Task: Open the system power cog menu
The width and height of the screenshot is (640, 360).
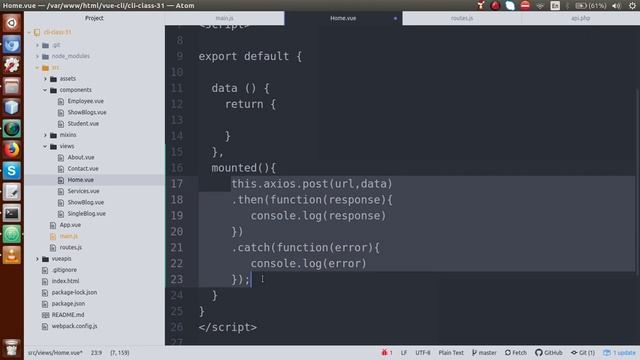Action: point(632,6)
